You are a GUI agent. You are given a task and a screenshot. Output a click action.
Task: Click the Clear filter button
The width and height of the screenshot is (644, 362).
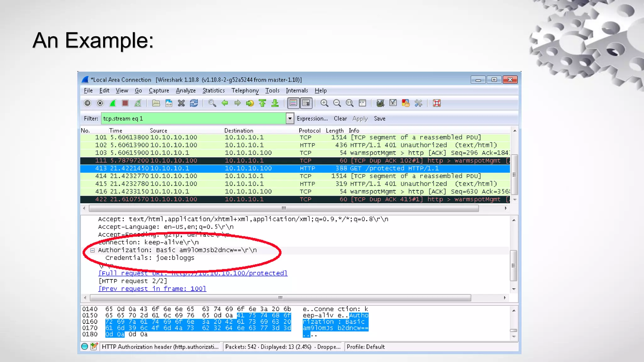tap(340, 118)
